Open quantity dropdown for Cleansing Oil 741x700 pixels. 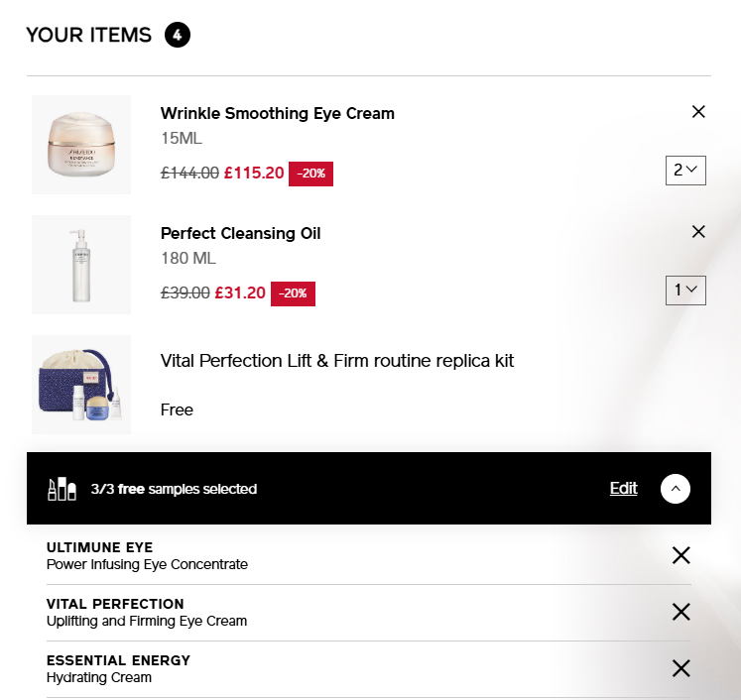[x=685, y=290]
